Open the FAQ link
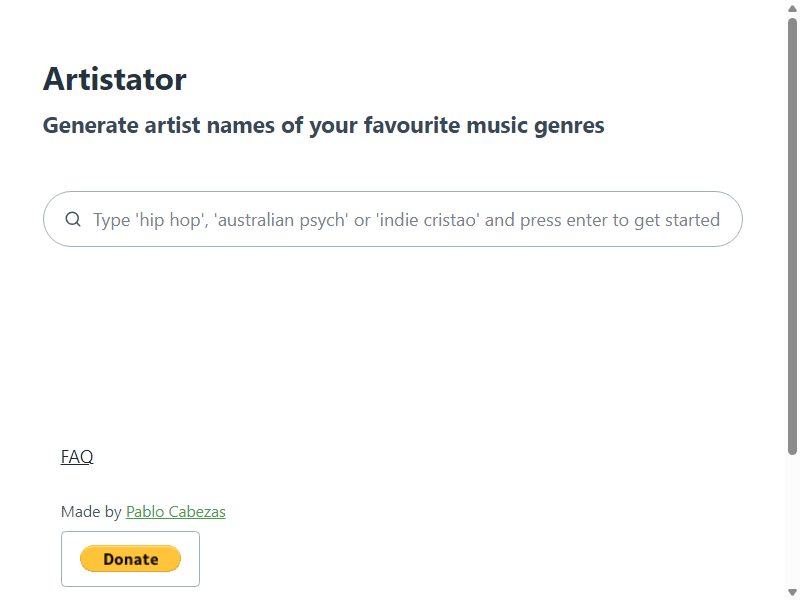Image resolution: width=800 pixels, height=600 pixels. (x=77, y=457)
